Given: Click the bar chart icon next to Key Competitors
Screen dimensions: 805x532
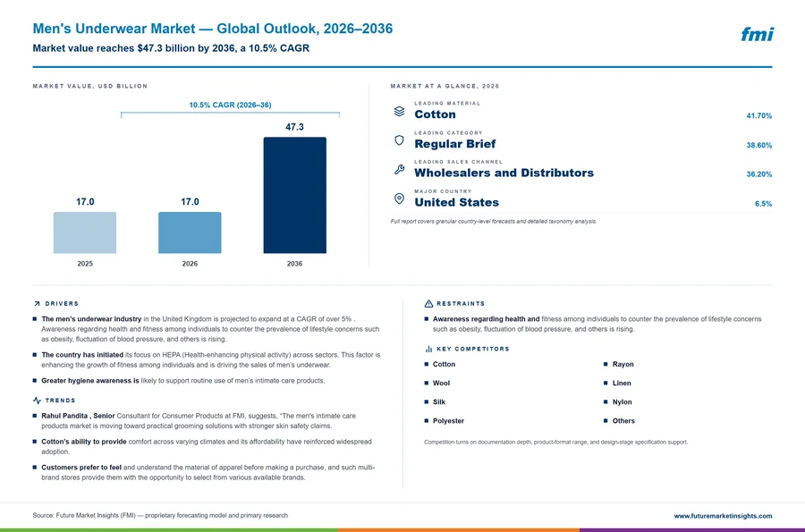Looking at the screenshot, I should click(x=428, y=349).
